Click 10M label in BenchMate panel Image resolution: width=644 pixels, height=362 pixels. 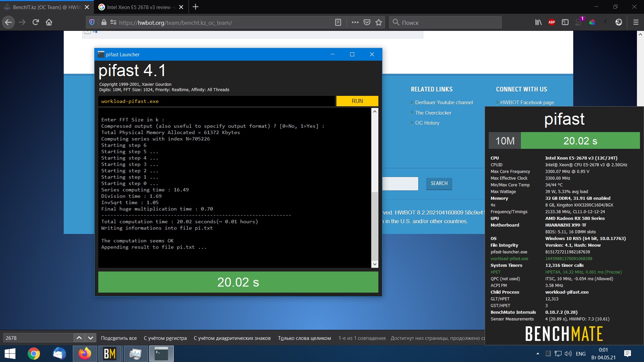coord(505,141)
